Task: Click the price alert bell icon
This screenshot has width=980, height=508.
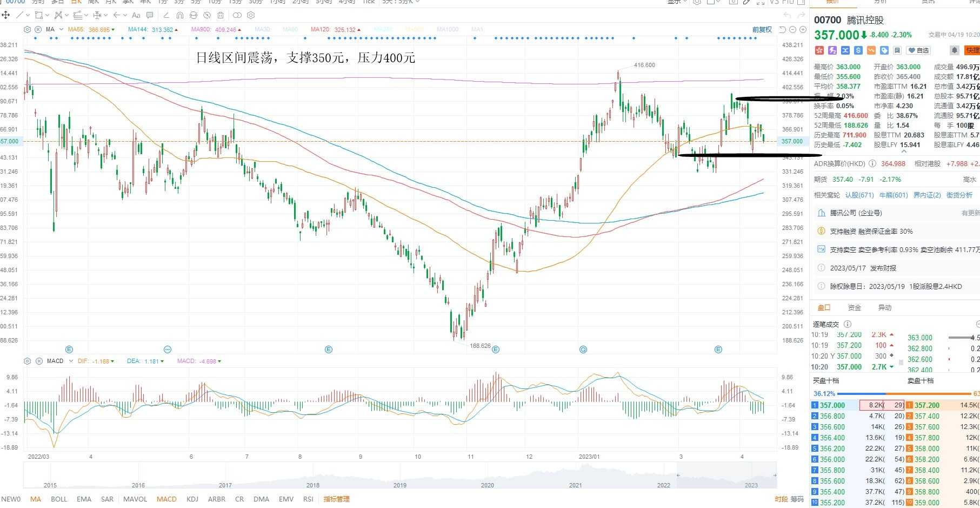Action: point(955,50)
